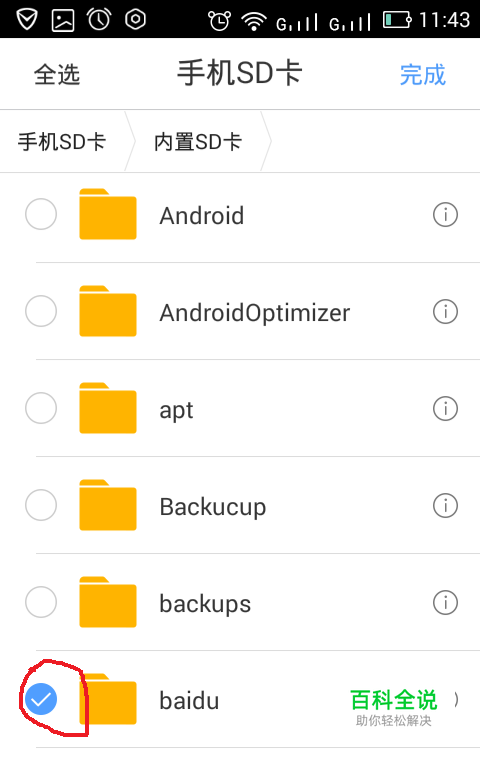Open info for the Android folder
Image resolution: width=480 pixels, height=759 pixels.
pos(445,214)
